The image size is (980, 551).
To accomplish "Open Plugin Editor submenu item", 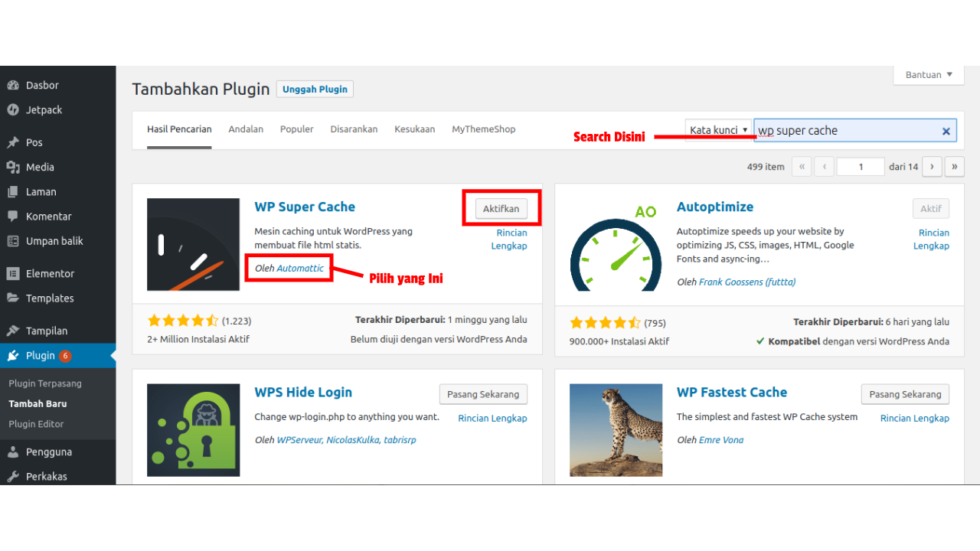I will click(36, 424).
